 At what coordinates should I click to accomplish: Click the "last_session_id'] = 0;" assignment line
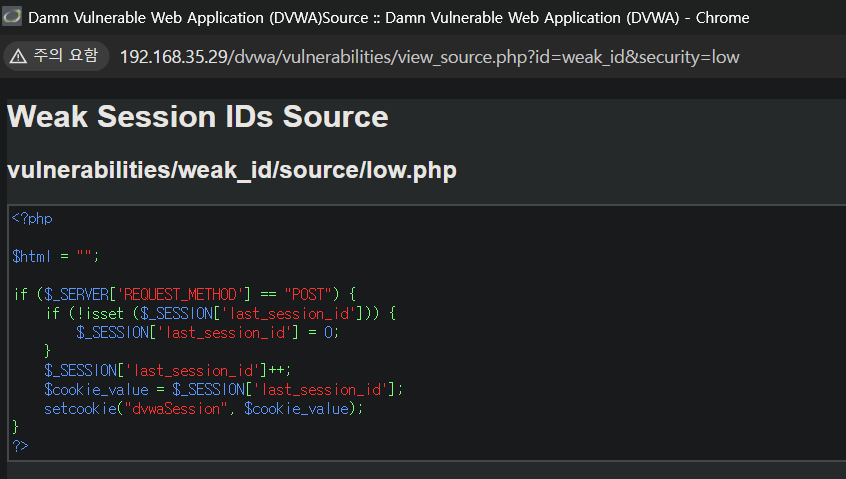(x=208, y=332)
